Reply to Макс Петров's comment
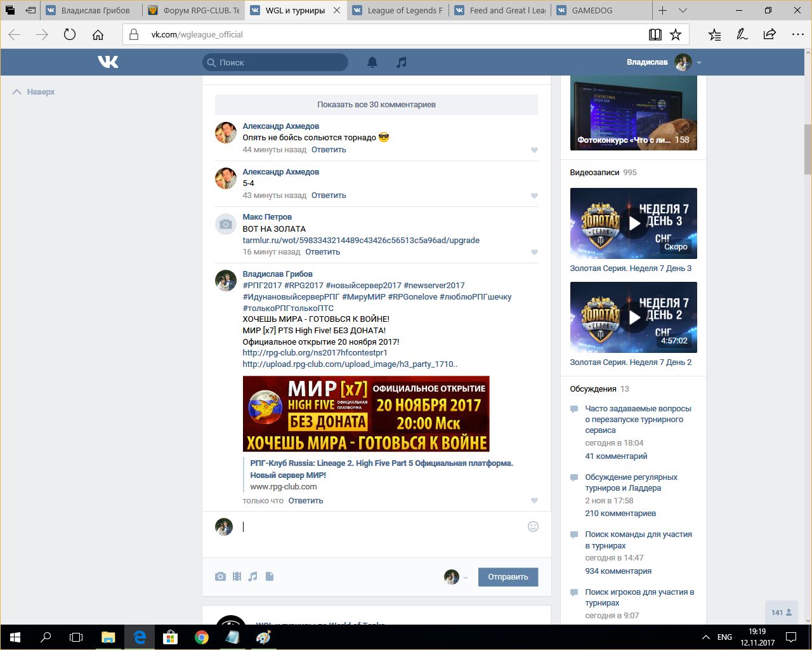 pyautogui.click(x=322, y=252)
